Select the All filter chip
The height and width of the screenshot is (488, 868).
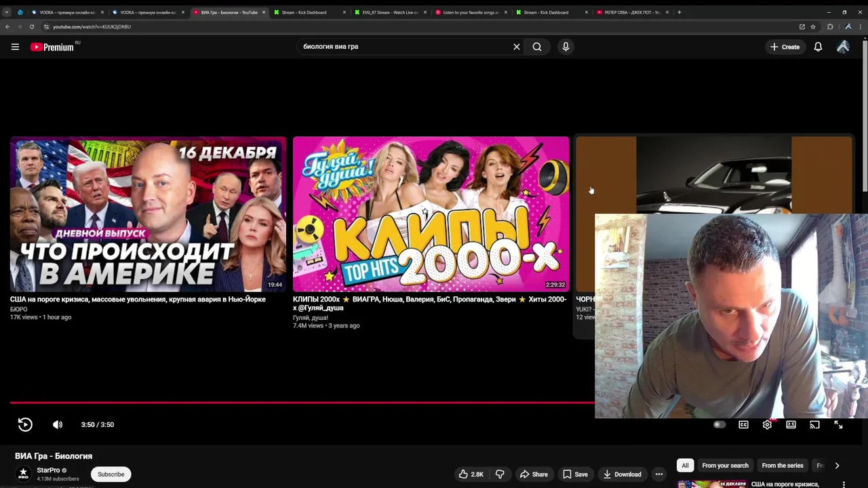coord(685,466)
